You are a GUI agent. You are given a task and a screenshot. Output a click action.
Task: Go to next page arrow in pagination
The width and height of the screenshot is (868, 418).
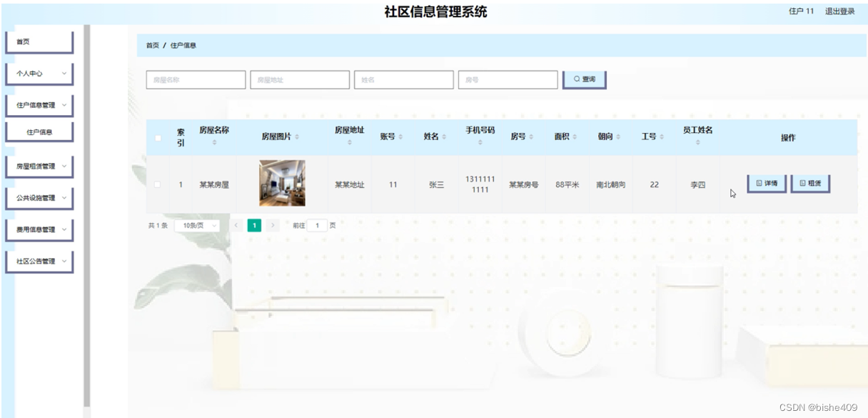(x=272, y=226)
